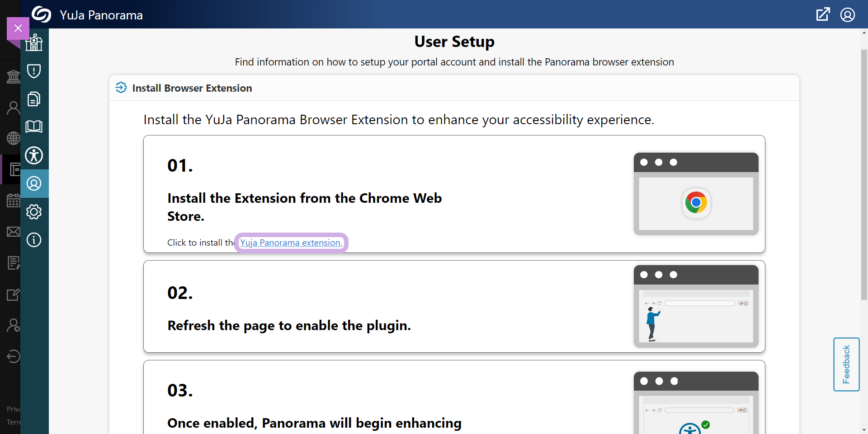This screenshot has height=434, width=868.
Task: Click the vertical scrollbar thumb
Action: (x=864, y=172)
